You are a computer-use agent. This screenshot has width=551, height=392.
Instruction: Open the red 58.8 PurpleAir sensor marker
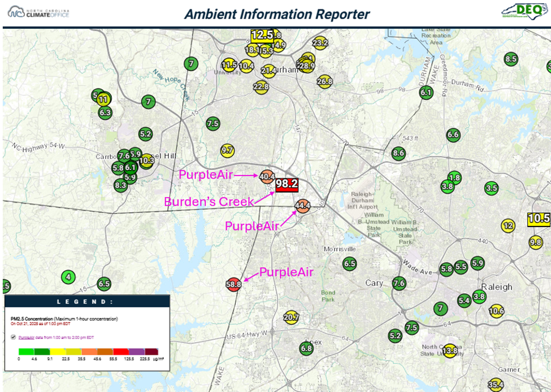pos(233,285)
